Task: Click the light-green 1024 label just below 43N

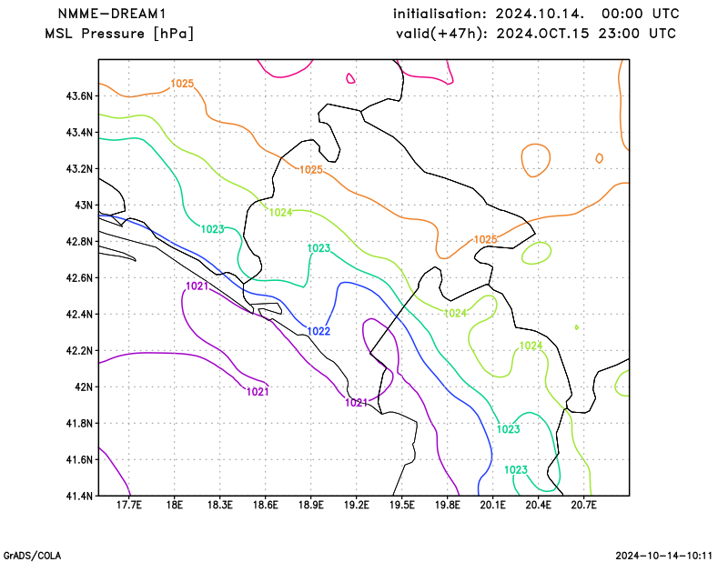Action: [281, 213]
